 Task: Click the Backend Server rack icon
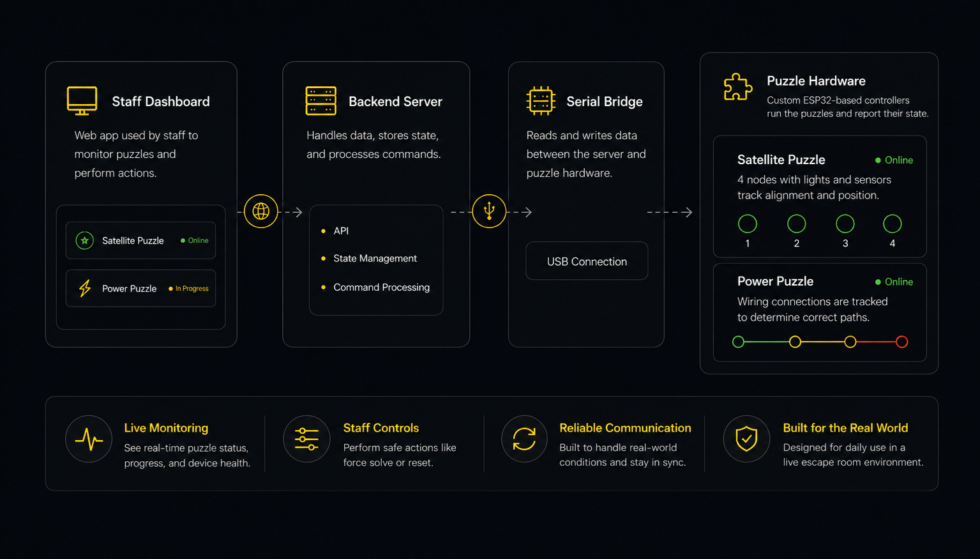[x=320, y=101]
